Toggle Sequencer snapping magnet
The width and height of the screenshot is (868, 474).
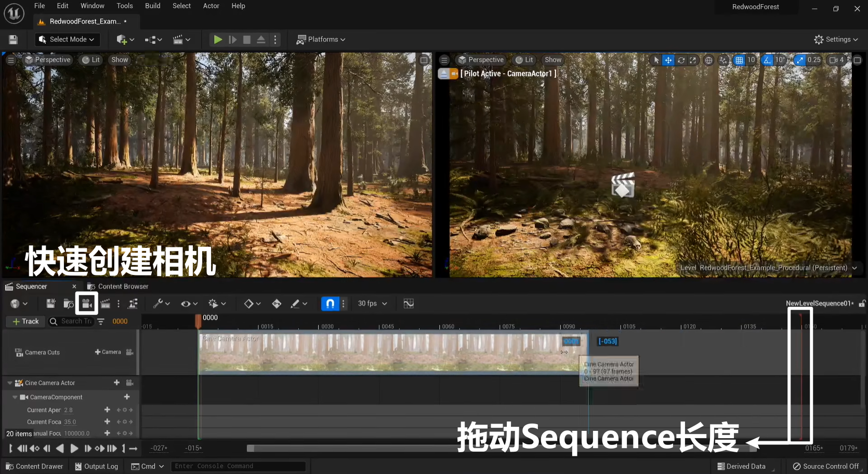(330, 304)
